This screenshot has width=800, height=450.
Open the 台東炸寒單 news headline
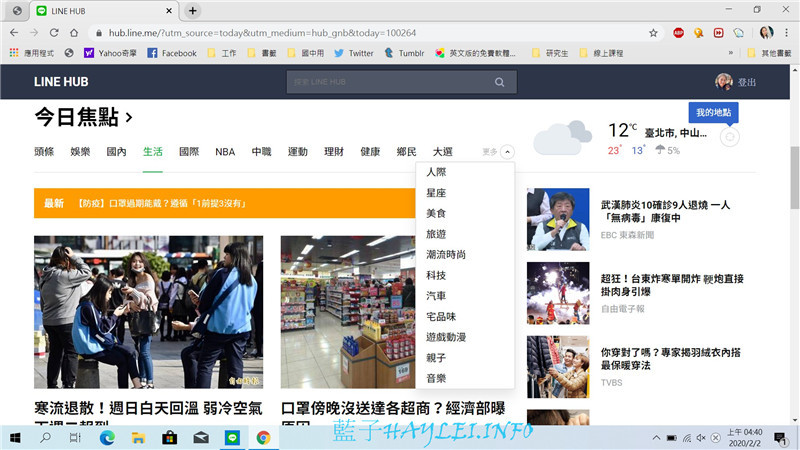(x=672, y=285)
